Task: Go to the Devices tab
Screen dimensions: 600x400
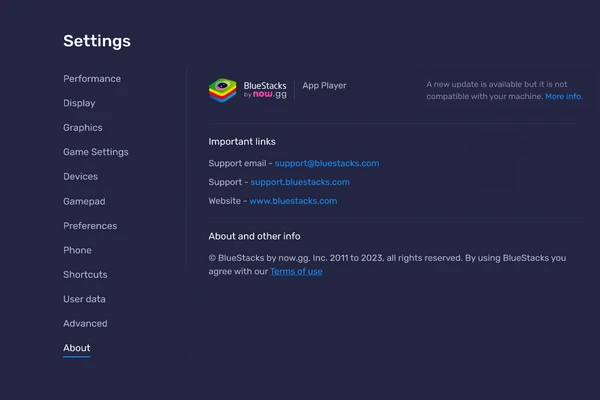Action: pyautogui.click(x=80, y=177)
